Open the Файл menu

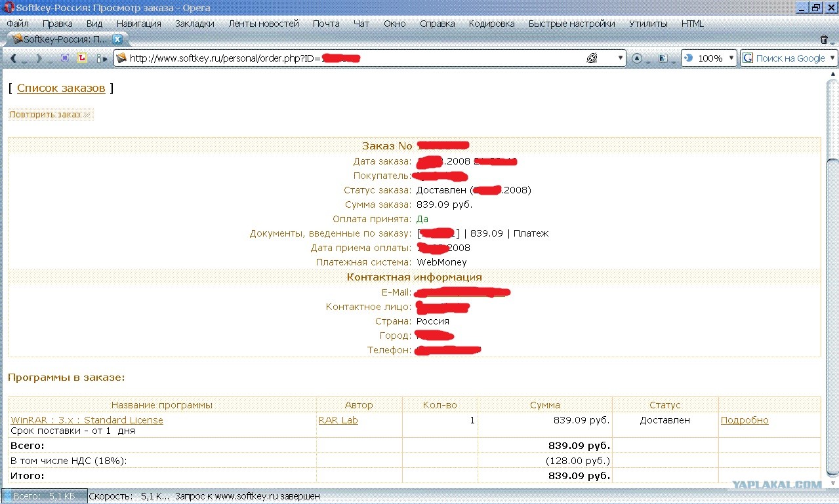click(18, 24)
